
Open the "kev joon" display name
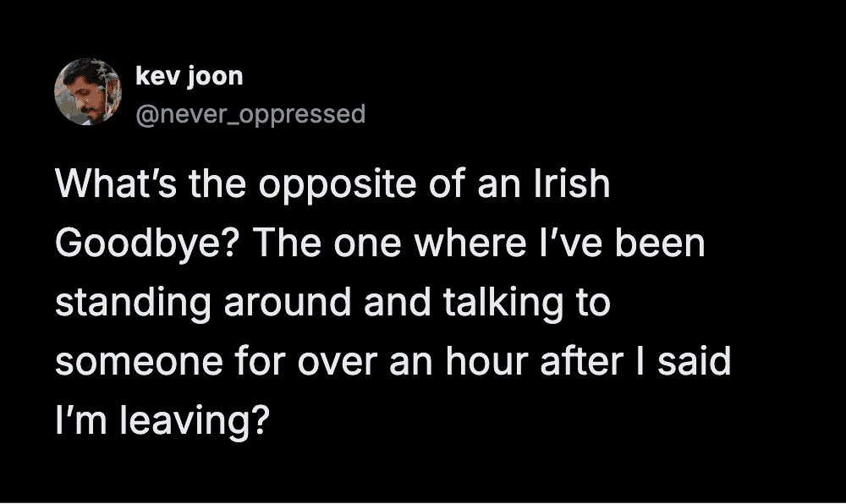click(189, 76)
